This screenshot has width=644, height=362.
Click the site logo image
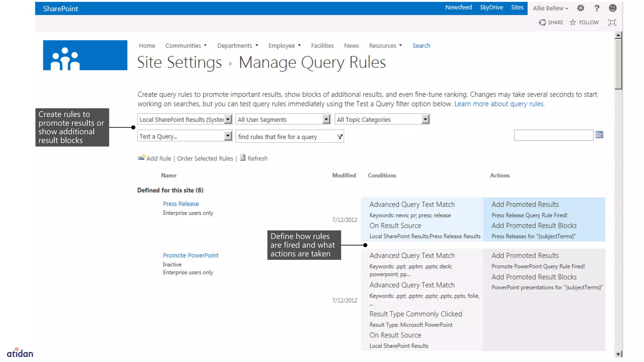(85, 55)
